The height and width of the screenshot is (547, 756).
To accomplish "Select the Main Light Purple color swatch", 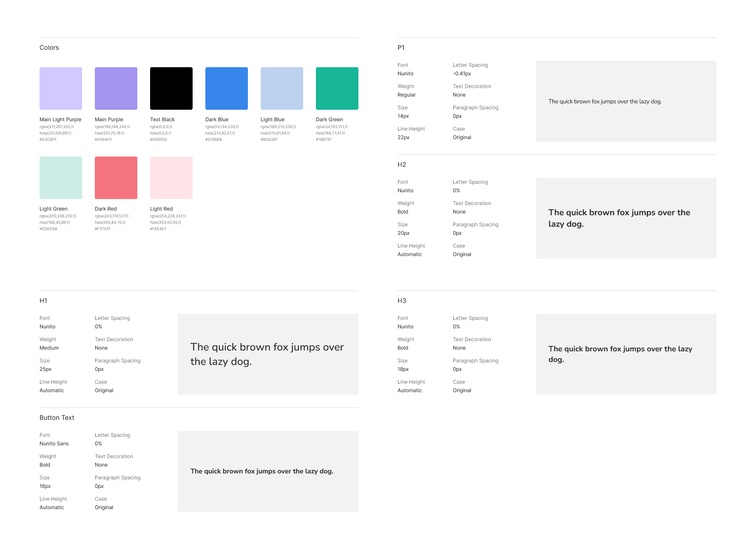I will [61, 88].
